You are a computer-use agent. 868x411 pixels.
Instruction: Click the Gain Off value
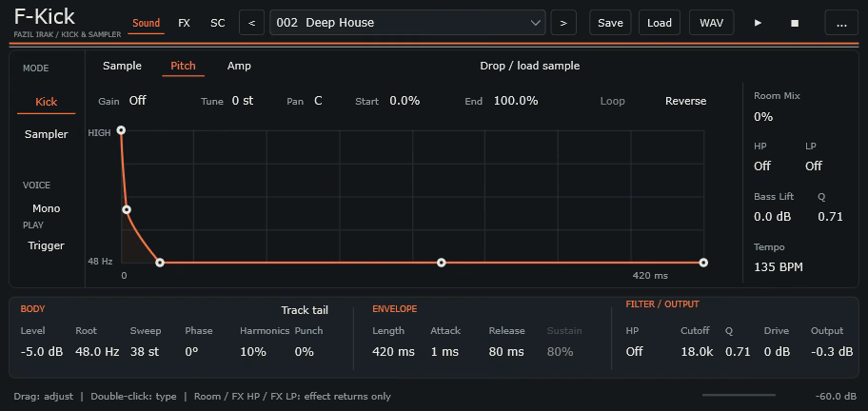click(137, 101)
